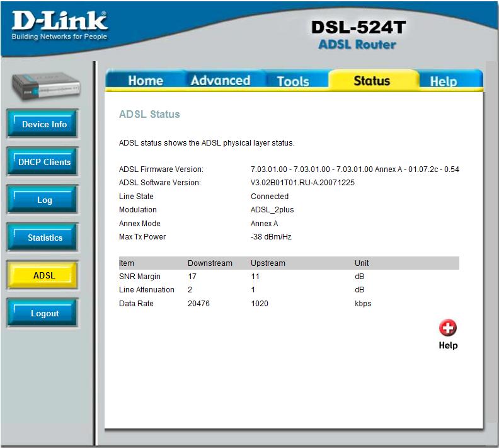Select the Status tab
The image size is (499, 448).
pos(372,81)
